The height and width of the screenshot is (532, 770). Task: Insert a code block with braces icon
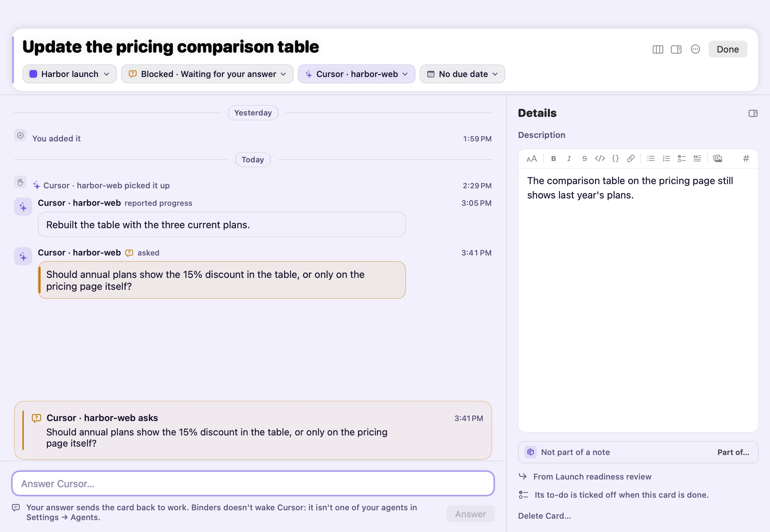click(615, 159)
